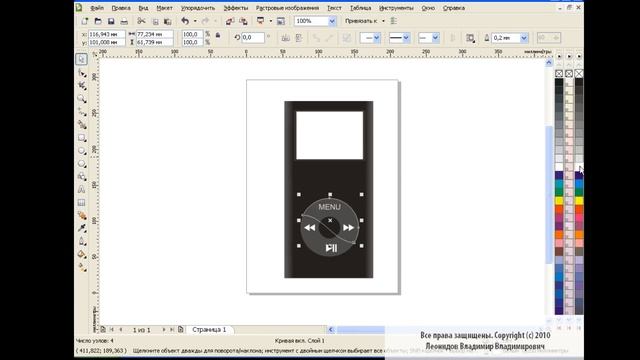The height and width of the screenshot is (360, 640).
Task: Select the Smart Fill tool
Action: click(82, 125)
